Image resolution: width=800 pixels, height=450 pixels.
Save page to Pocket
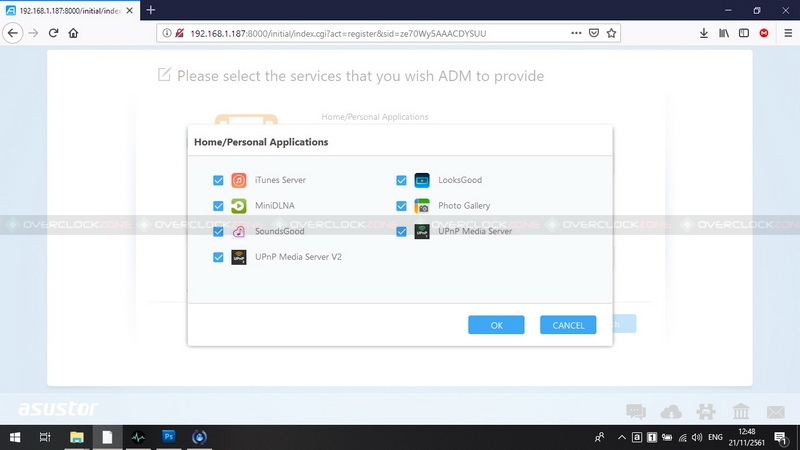click(x=594, y=33)
